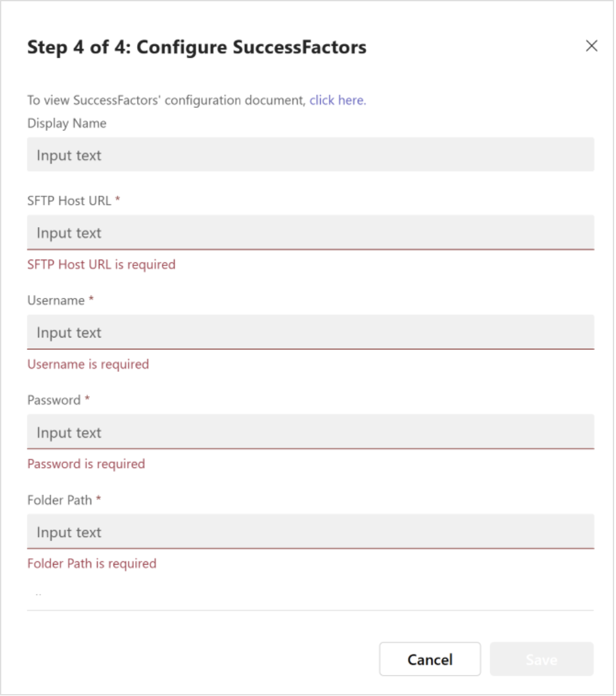Open the SuccessFactors configuration document via click here
This screenshot has width=616, height=696.
click(x=337, y=100)
